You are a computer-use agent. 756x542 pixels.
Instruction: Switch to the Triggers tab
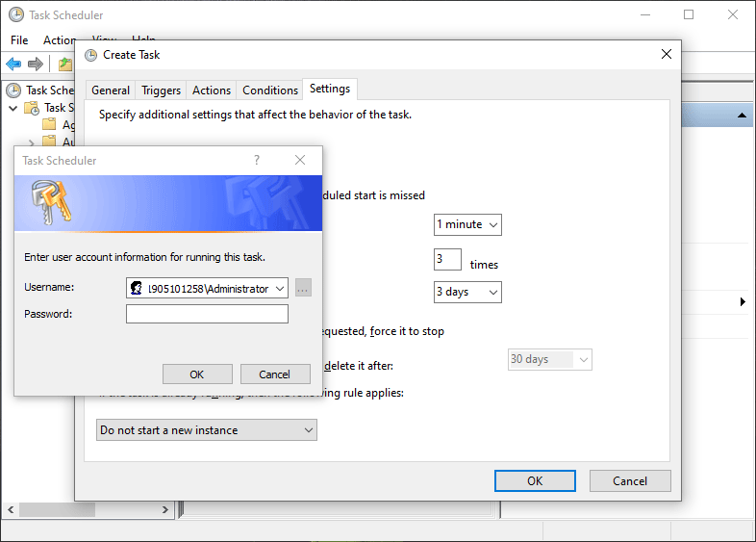(161, 90)
